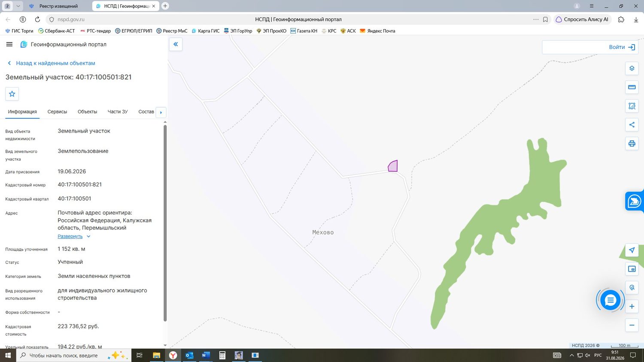Screen dimensions: 644x362
Task: Add parcel to favorites with star icon
Action: tap(12, 94)
